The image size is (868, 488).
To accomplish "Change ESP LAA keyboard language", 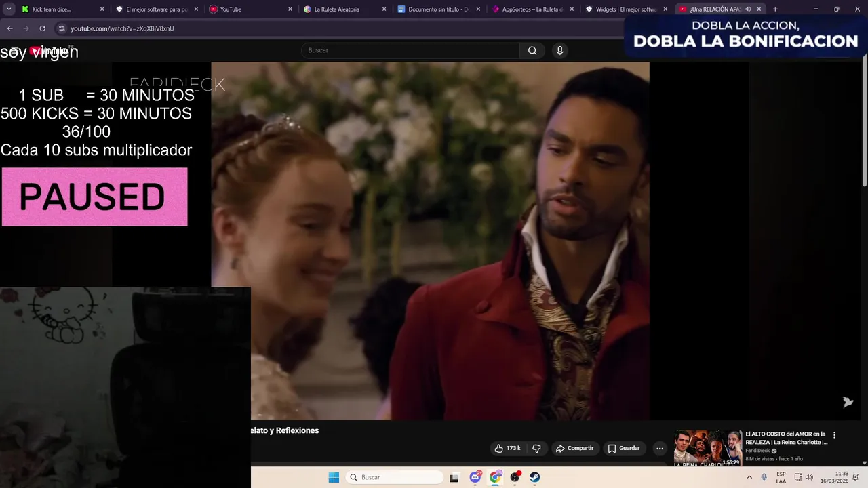I will (x=781, y=477).
